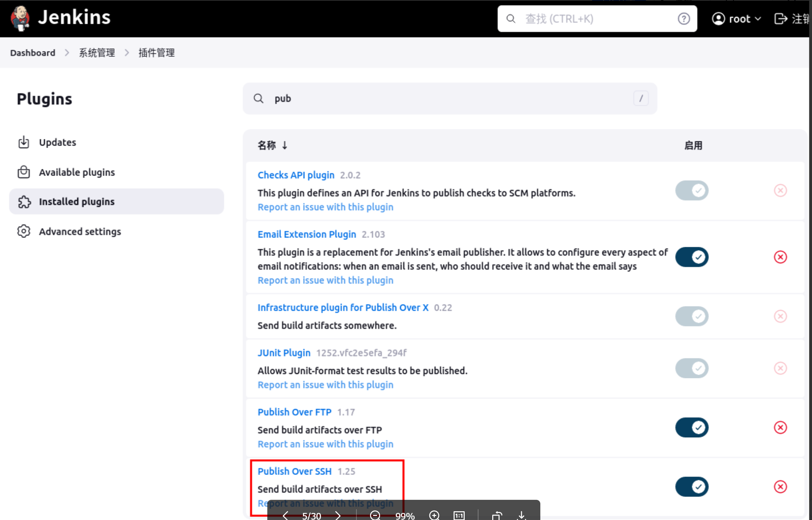Sort by 名称 column header
This screenshot has width=812, height=520.
272,146
